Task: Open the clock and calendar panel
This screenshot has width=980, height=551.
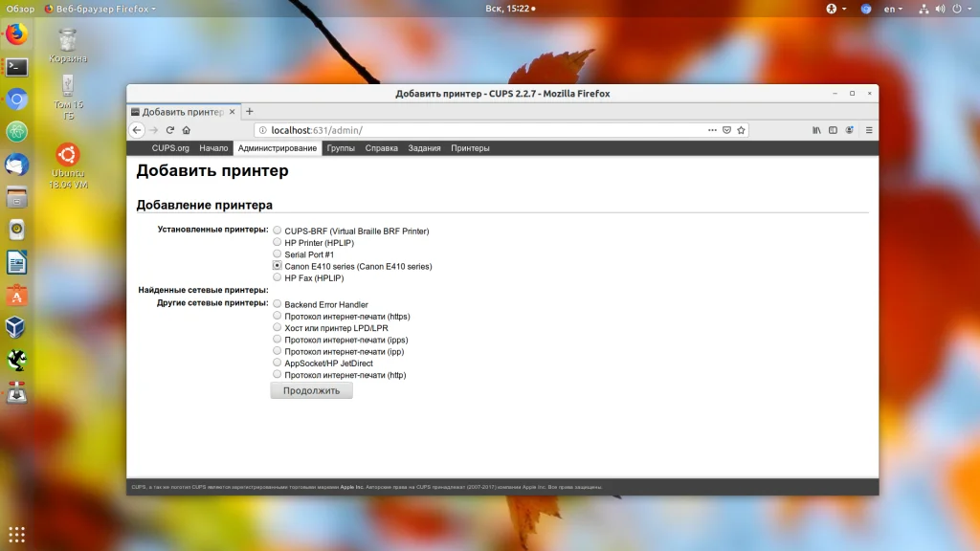Action: 510,9
